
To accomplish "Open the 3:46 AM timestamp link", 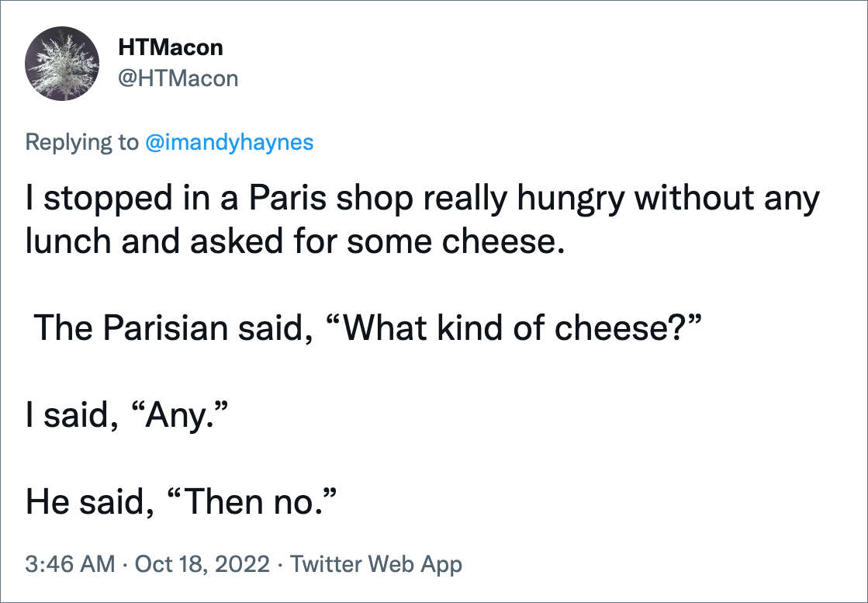I will pyautogui.click(x=71, y=564).
